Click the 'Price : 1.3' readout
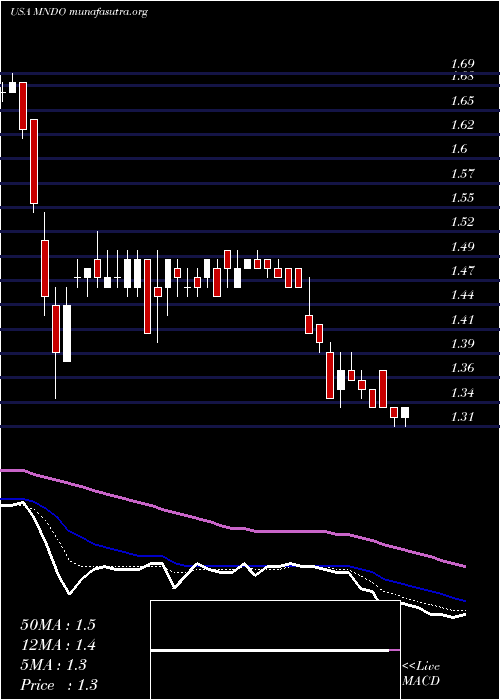The image size is (500, 700). 59,685
